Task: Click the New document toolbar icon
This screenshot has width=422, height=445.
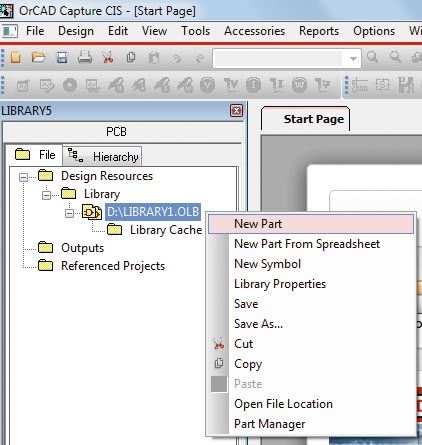Action: (x=15, y=58)
